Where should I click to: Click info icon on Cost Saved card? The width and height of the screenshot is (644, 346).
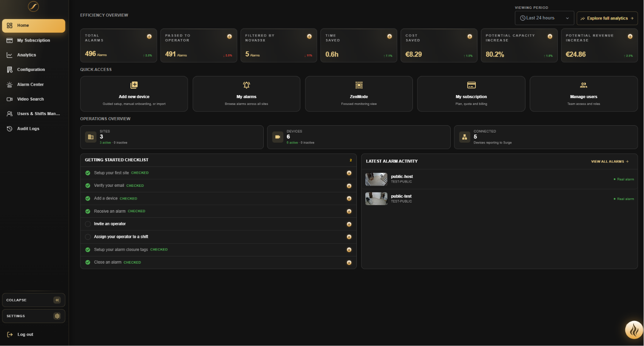tap(469, 37)
